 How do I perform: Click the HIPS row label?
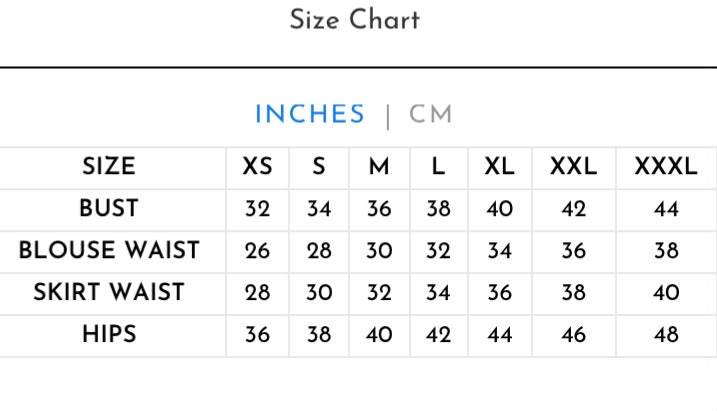point(109,335)
